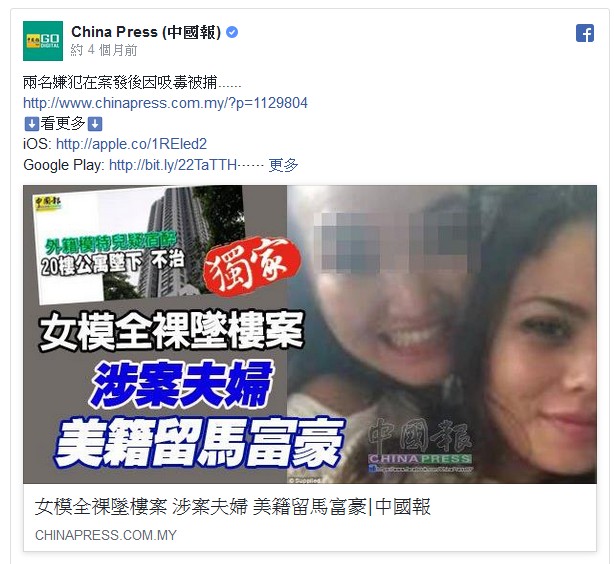This screenshot has height=564, width=614.
Task: Click the down-arrow emoji before 看更多
Action: point(31,124)
